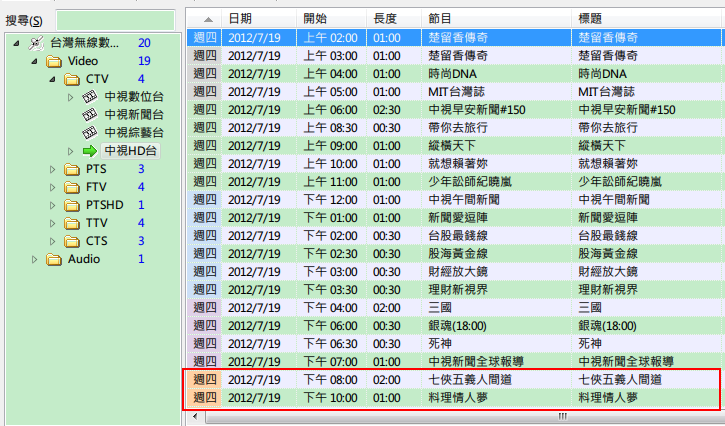Click the green arrow icon for 中視HD台
This screenshot has height=426, width=725.
pyautogui.click(x=90, y=151)
